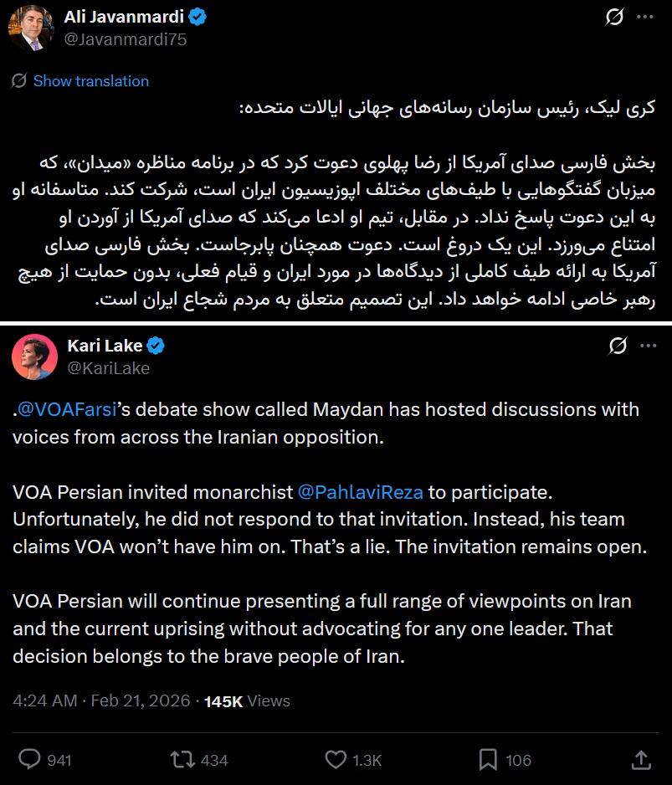Click the Kari Lake display name
This screenshot has height=785, width=672.
(105, 345)
